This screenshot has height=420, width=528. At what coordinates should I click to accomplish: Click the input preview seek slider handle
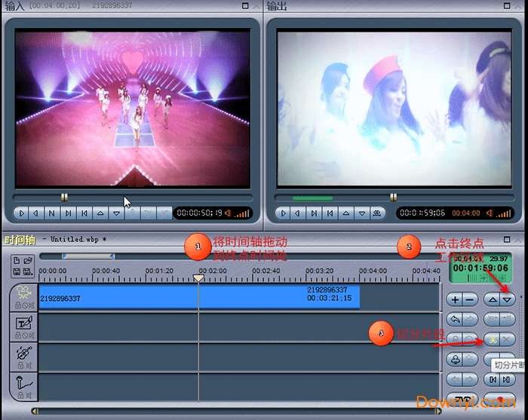click(x=64, y=198)
